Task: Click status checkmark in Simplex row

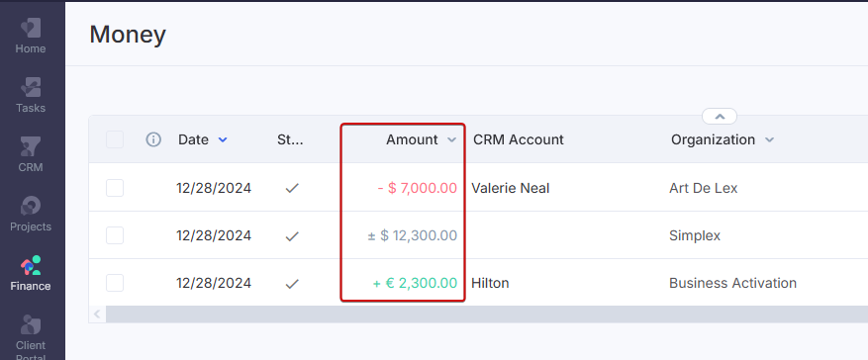Action: 292,236
